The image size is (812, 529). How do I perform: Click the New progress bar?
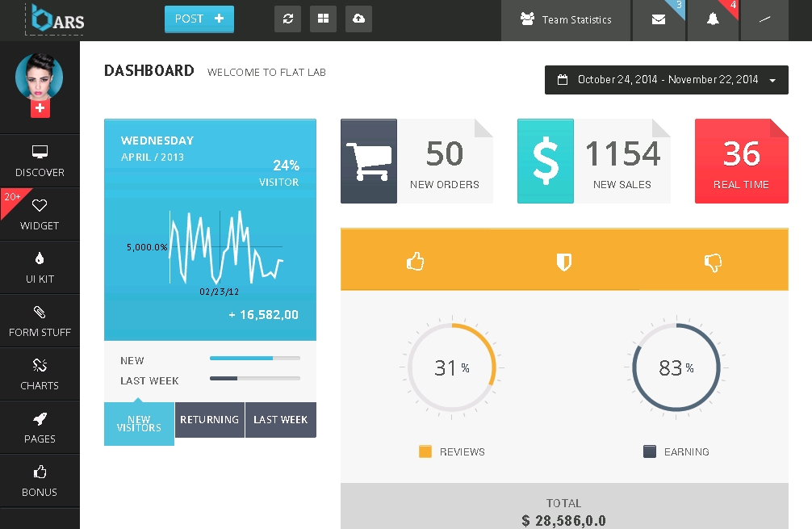click(254, 358)
